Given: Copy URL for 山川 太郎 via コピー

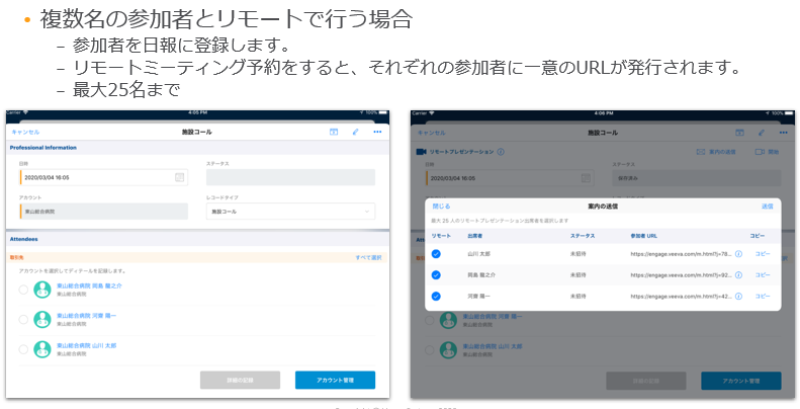Looking at the screenshot, I should click(x=762, y=255).
